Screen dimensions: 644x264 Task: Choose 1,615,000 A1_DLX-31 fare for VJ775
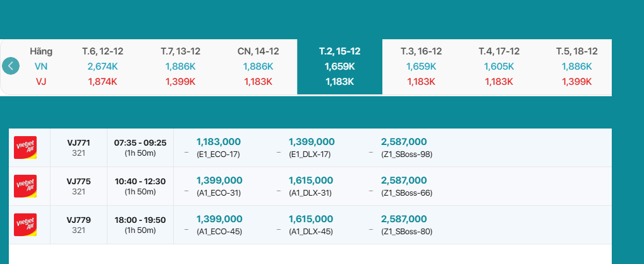(311, 186)
